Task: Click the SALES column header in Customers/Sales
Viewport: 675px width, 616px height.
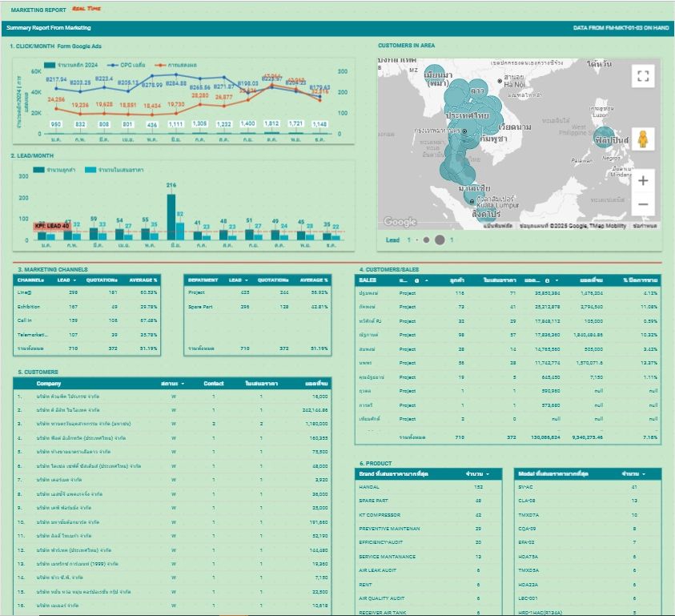Action: coord(368,280)
